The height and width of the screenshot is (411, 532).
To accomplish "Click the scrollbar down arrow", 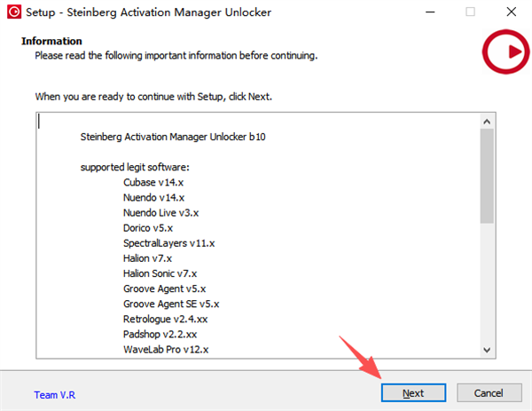I will click(487, 350).
